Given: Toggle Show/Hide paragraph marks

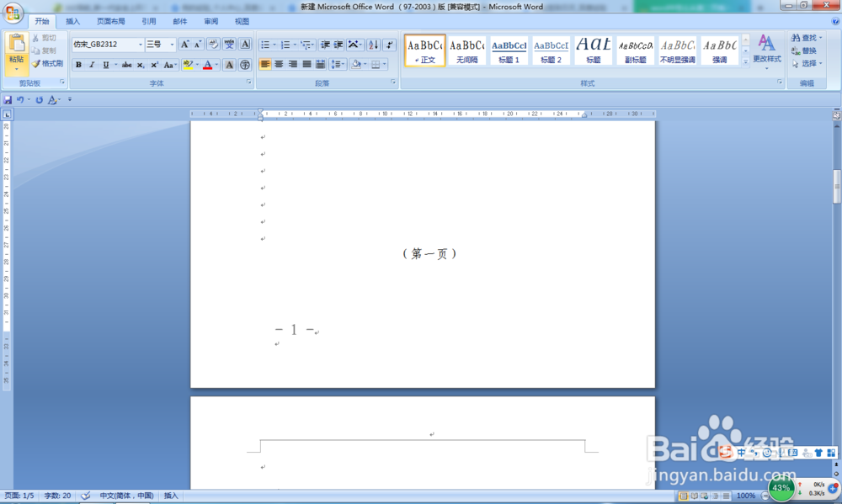Looking at the screenshot, I should [390, 45].
